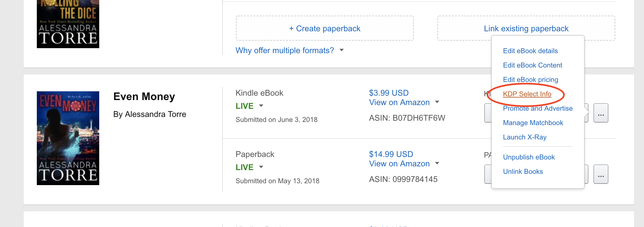Choose Unpublish eBook from menu
644x227 pixels.
click(x=529, y=157)
